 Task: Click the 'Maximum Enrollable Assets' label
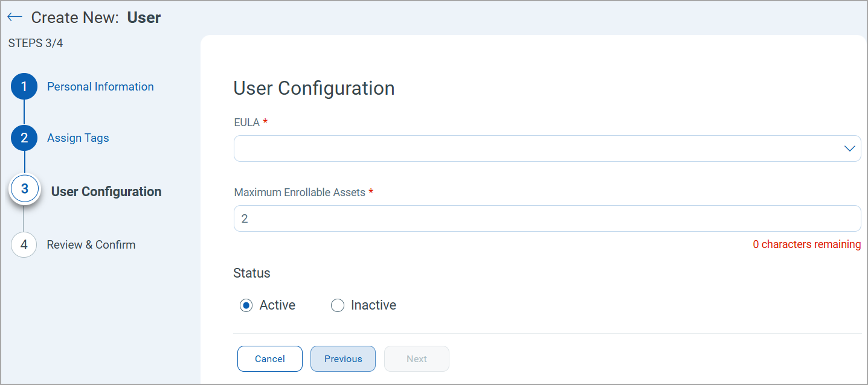coord(300,192)
